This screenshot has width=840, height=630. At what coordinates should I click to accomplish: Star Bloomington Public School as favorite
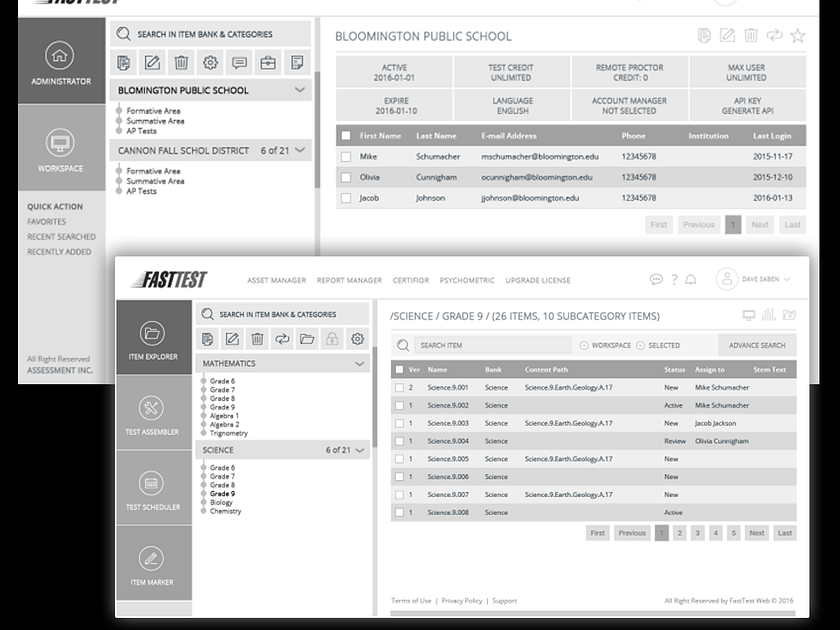click(x=797, y=35)
